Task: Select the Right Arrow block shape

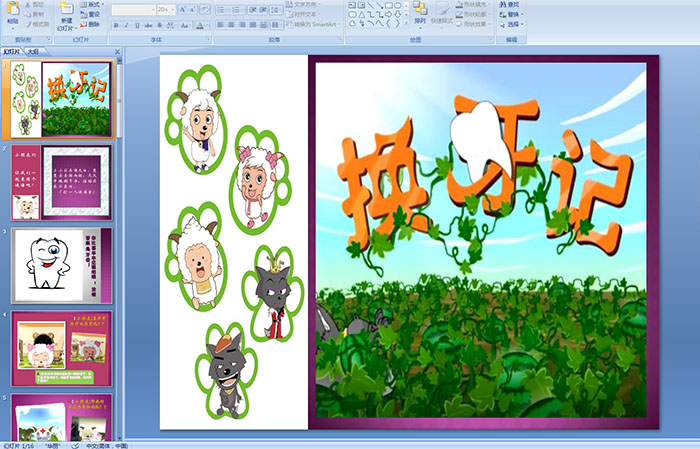Action: [x=388, y=14]
